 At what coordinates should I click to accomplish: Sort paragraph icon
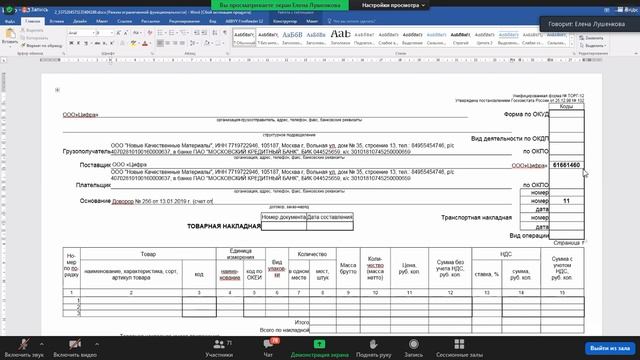point(215,33)
